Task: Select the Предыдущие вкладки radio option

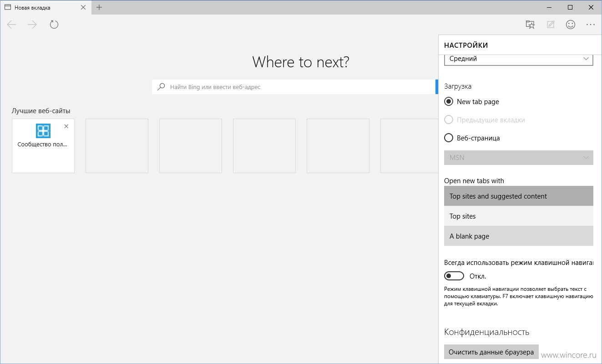Action: click(x=449, y=120)
